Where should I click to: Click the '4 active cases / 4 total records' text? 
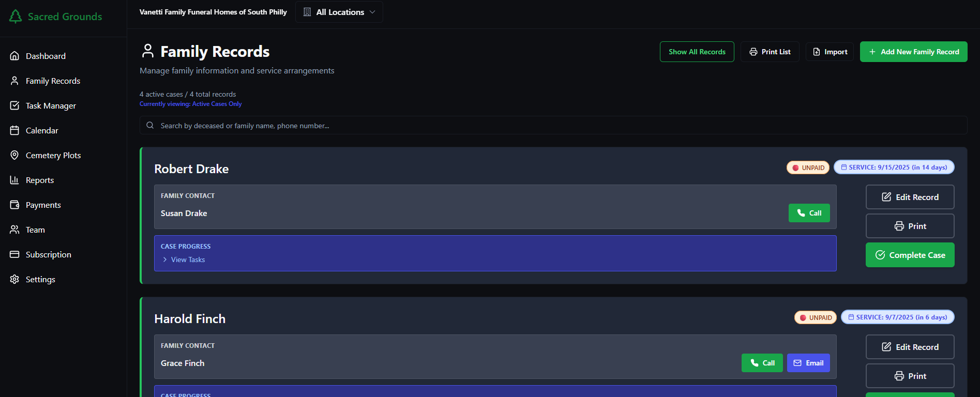coord(188,94)
